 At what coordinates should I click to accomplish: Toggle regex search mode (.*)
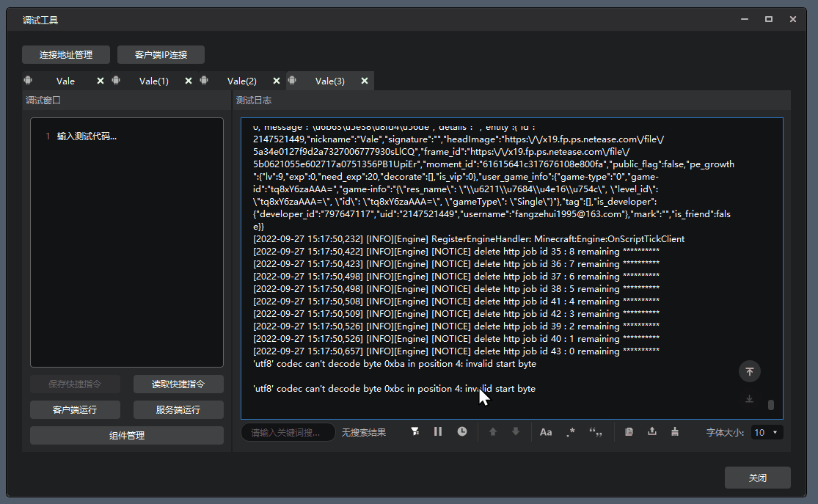(571, 432)
